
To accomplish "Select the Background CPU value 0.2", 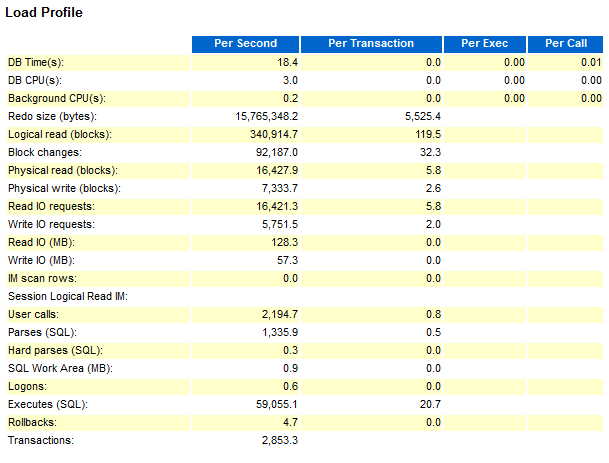I will tap(290, 99).
